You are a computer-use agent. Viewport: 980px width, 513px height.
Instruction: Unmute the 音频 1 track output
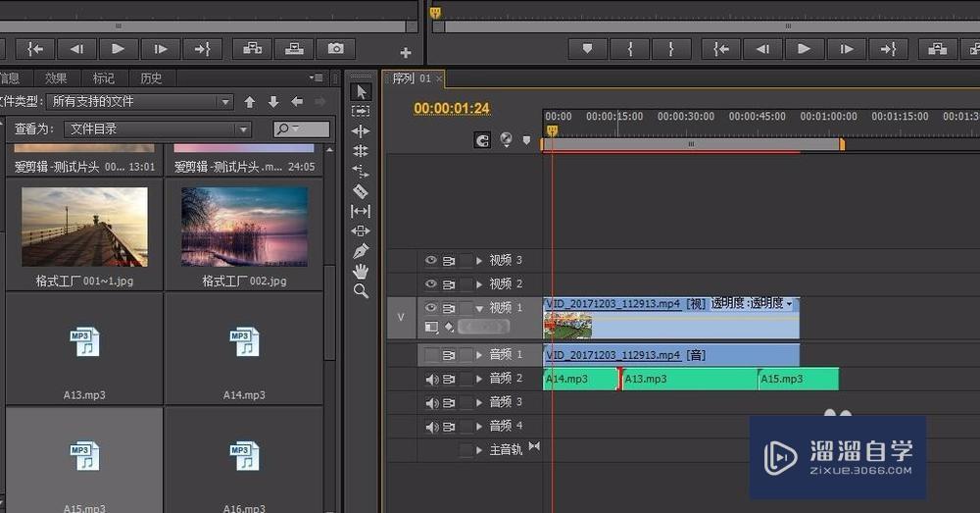(x=431, y=355)
